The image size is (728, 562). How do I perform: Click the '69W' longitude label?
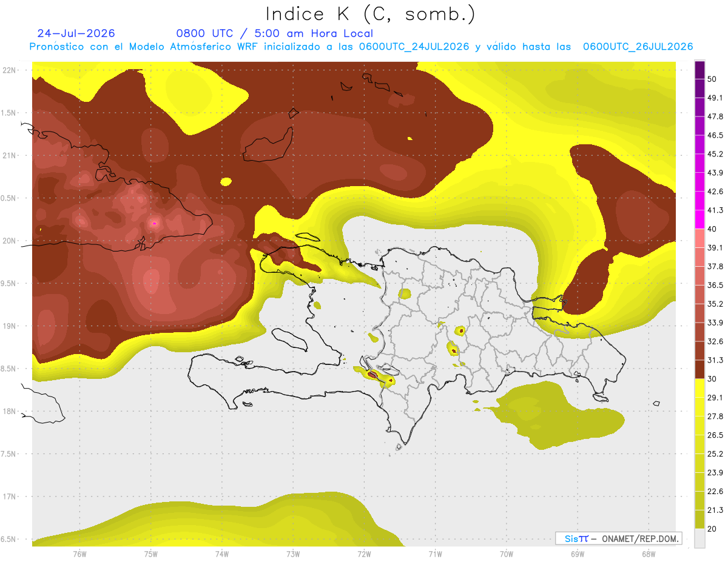[578, 554]
